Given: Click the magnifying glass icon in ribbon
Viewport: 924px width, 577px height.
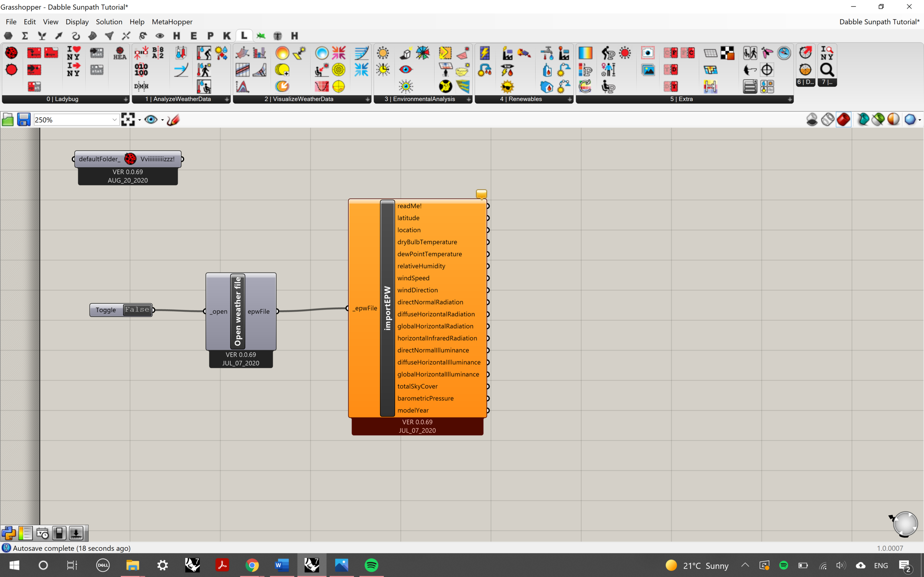Looking at the screenshot, I should coord(827,70).
